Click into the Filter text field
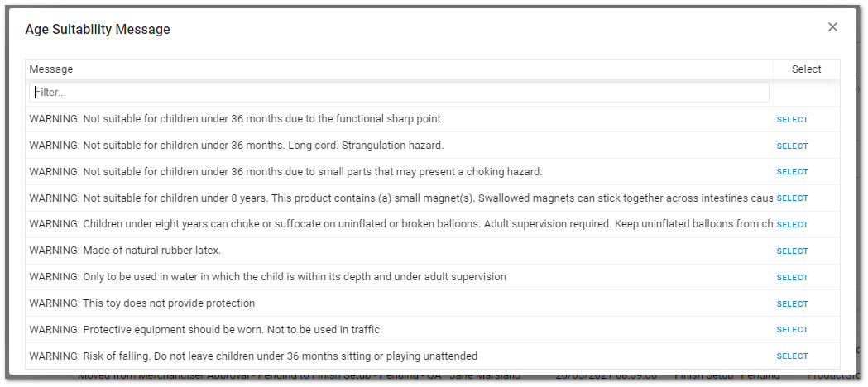Screen dimensions: 868x387 pyautogui.click(x=399, y=93)
